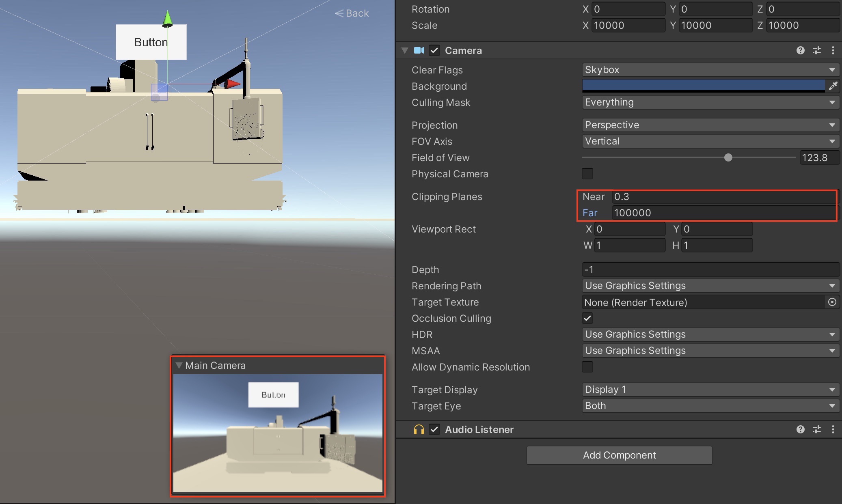Open the Clear Flags Skybox dropdown
Viewport: 842px width, 504px height.
pos(710,70)
